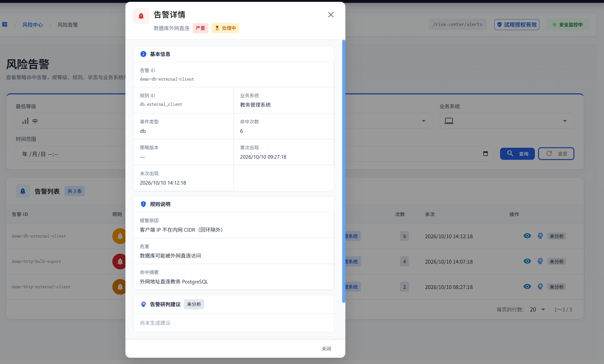Click the 查询 search button
604x364 pixels.
(x=517, y=154)
